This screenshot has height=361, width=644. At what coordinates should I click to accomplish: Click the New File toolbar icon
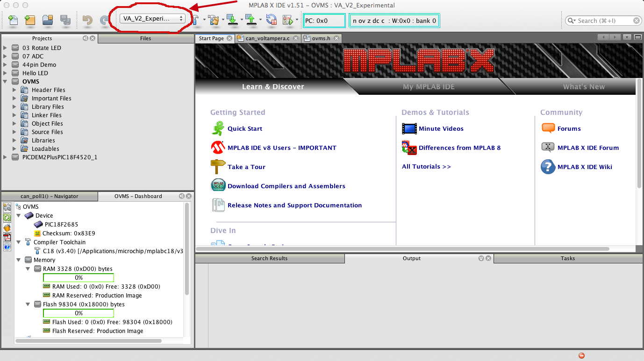click(13, 20)
